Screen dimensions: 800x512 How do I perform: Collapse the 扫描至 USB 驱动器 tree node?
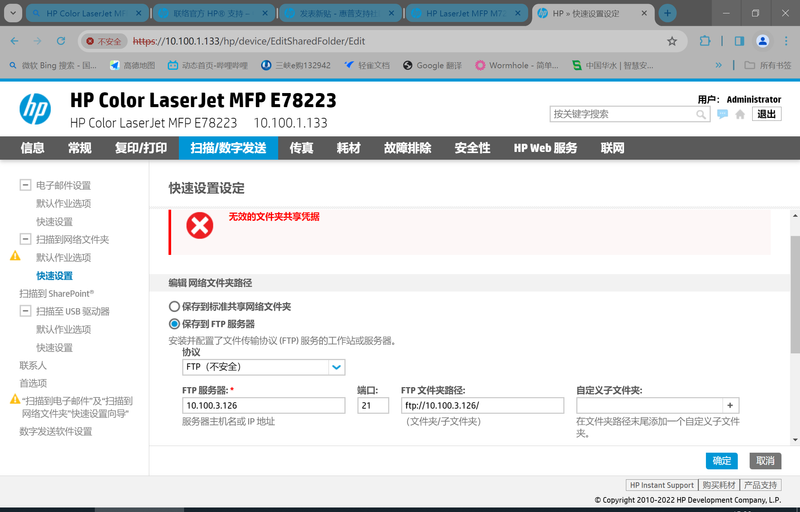point(25,312)
